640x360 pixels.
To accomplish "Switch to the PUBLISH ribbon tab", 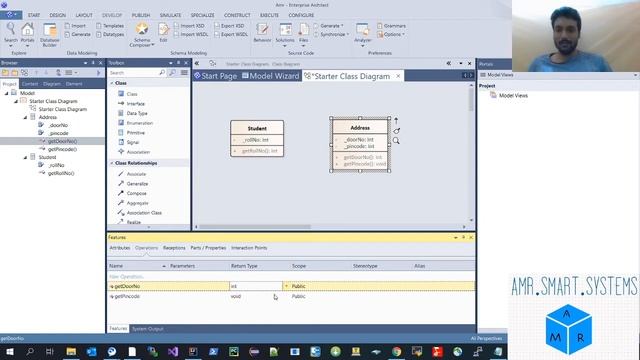I will point(141,15).
